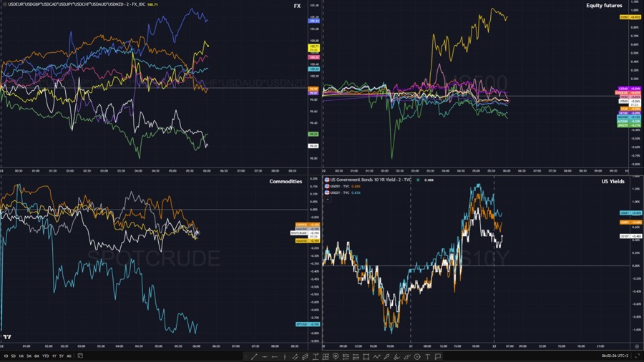Collapse the US Yields legend arrow
This screenshot has height=362, width=644.
pos(328,200)
